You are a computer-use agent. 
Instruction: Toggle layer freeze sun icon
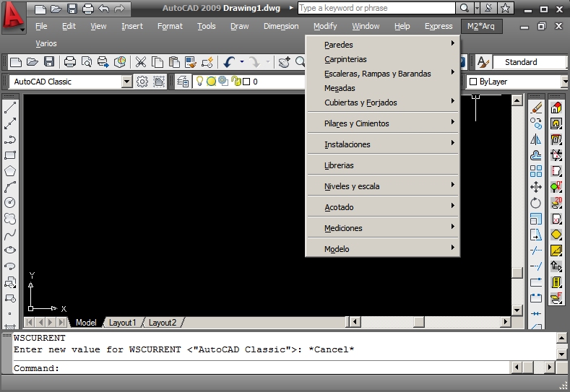coord(211,82)
